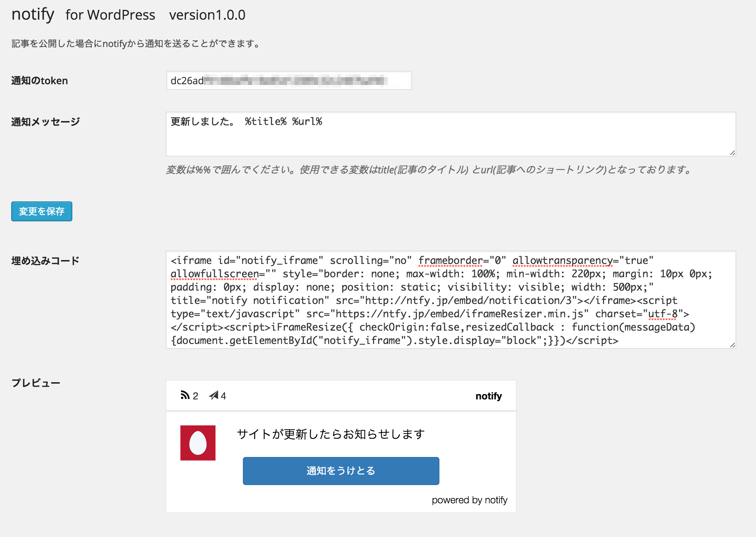Focus the 通知のtoken input field
This screenshot has width=756, height=537.
[x=289, y=80]
